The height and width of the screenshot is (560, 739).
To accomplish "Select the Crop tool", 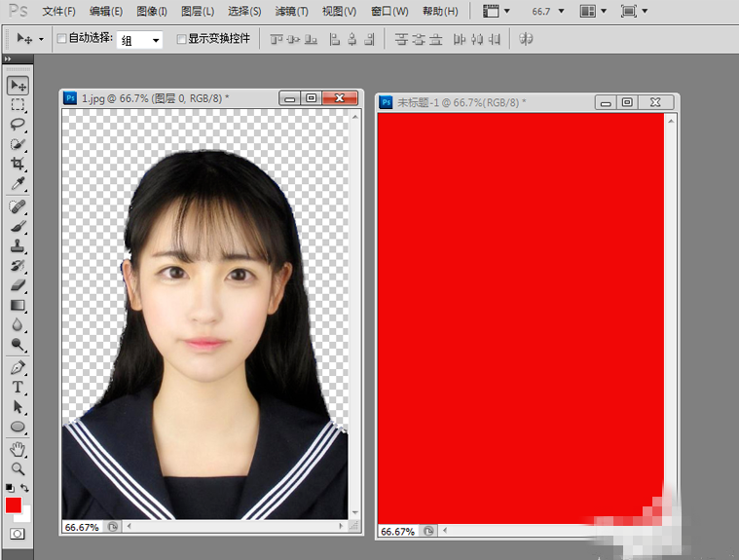I will 18,164.
